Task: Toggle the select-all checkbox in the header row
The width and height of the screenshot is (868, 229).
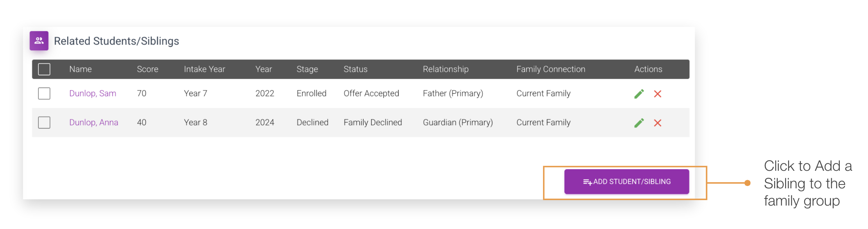Action: point(44,69)
